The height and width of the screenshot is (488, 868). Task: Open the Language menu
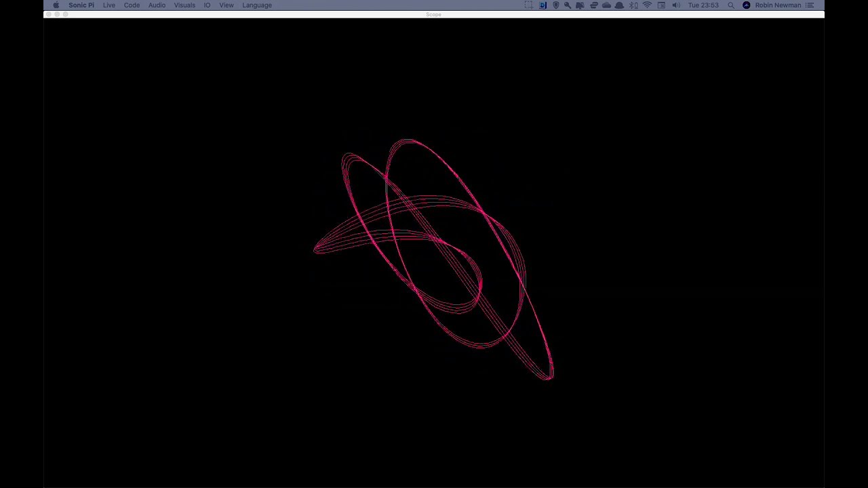[x=257, y=5]
